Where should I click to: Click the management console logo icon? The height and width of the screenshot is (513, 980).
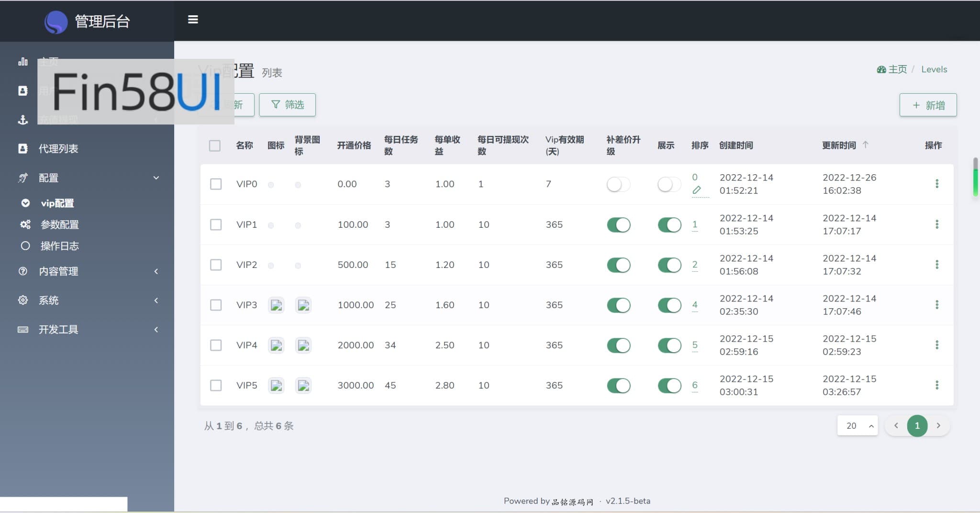(56, 22)
